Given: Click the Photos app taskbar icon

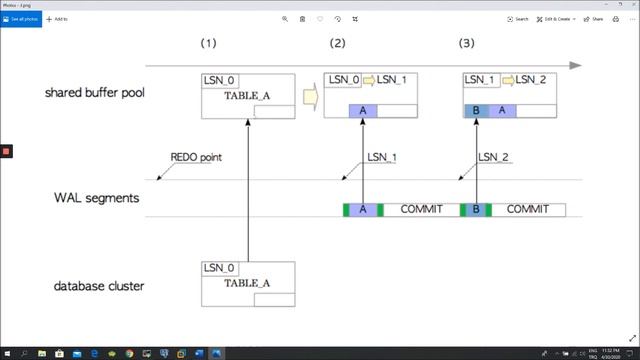Looking at the screenshot, I should 216,353.
